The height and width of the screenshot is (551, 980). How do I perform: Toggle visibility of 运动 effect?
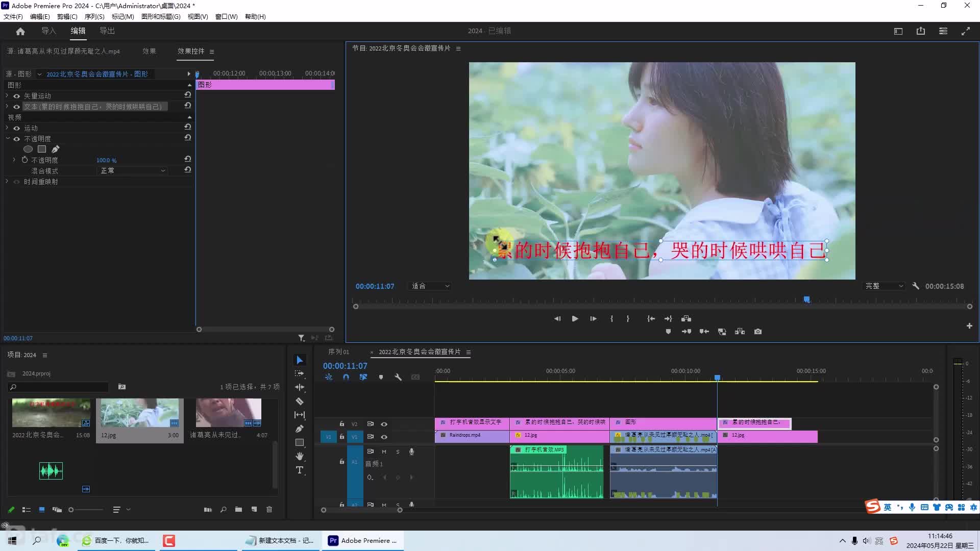17,128
